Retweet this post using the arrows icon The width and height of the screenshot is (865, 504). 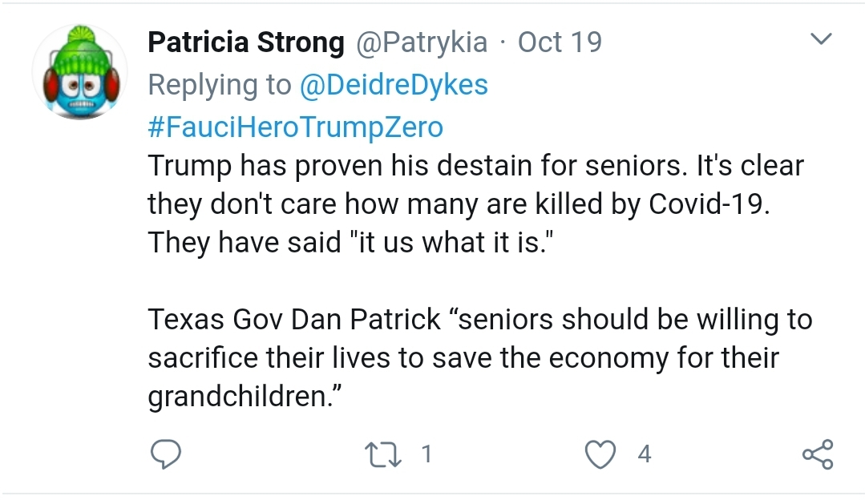click(x=383, y=455)
